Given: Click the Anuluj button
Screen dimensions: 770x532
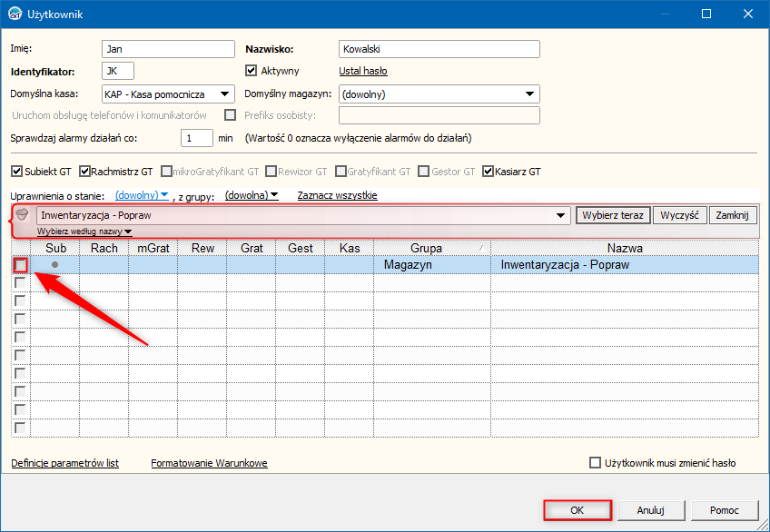Looking at the screenshot, I should point(651,510).
